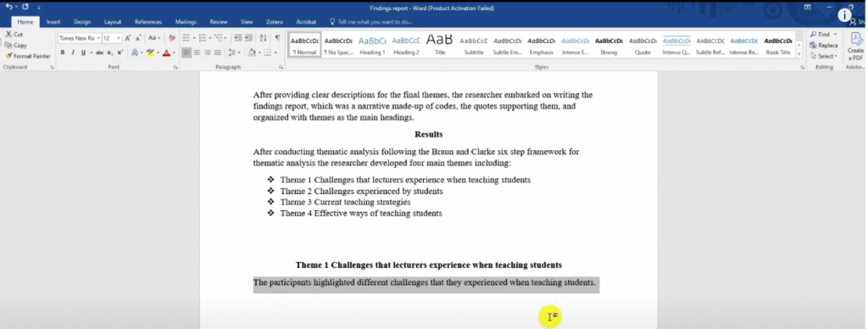868x329 pixels.
Task: Click the line 'Theme 3 Current teaching strategies'
Action: [345, 202]
